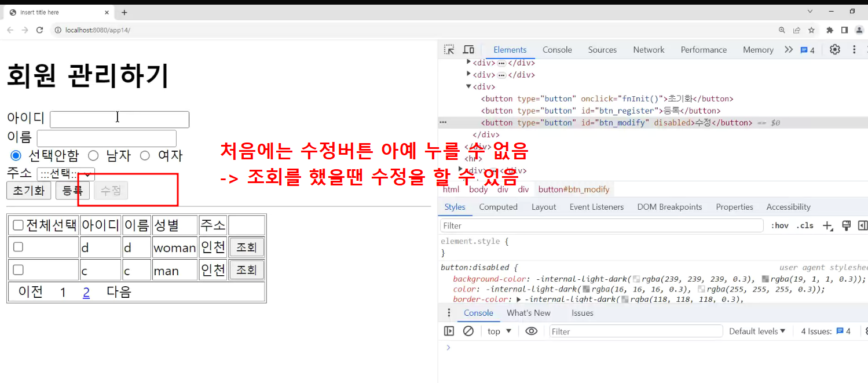868x383 pixels.
Task: Open Chrome profile avatar icon
Action: (x=859, y=30)
